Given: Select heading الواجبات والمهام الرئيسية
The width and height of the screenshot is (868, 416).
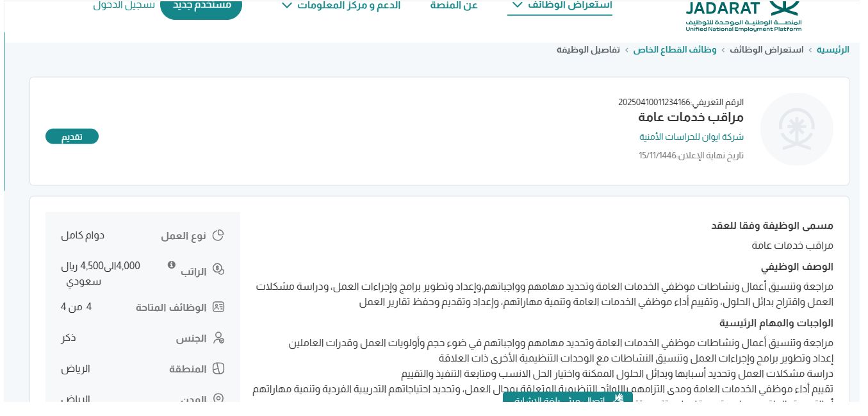Looking at the screenshot, I should [776, 323].
